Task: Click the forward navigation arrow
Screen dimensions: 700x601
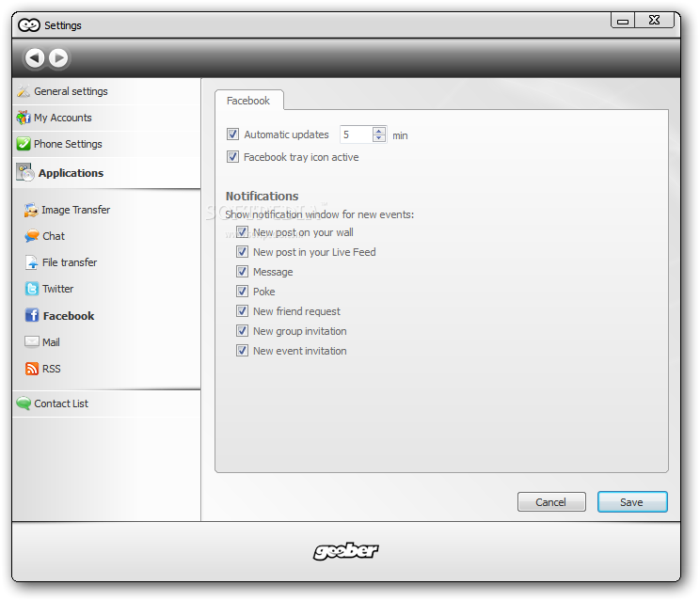Action: click(x=58, y=57)
